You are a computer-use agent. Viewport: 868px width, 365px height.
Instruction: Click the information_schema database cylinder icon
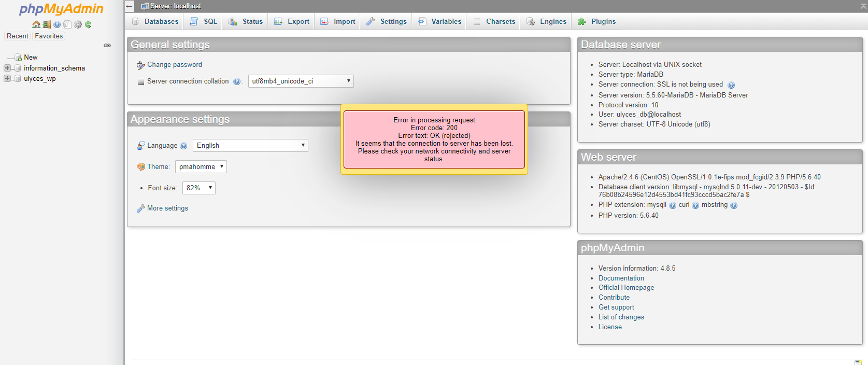[x=18, y=68]
